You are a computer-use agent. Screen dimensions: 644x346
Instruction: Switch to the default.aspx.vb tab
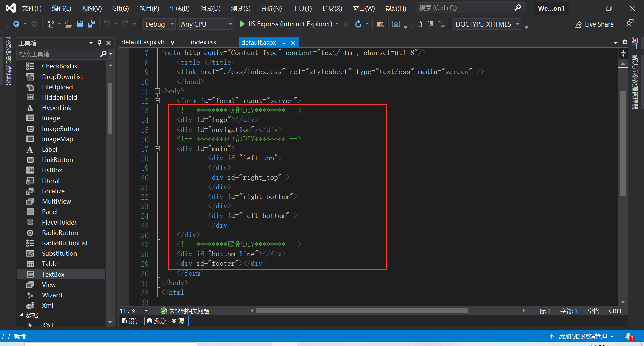[x=143, y=42]
